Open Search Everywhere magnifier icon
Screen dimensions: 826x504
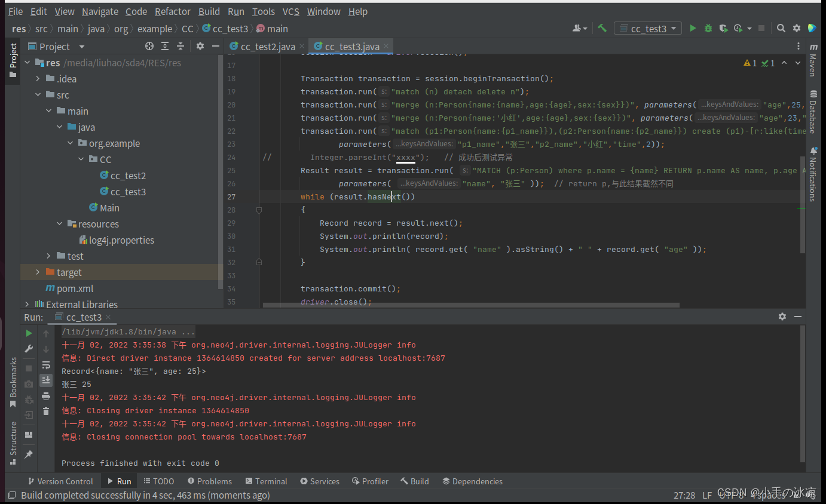781,28
